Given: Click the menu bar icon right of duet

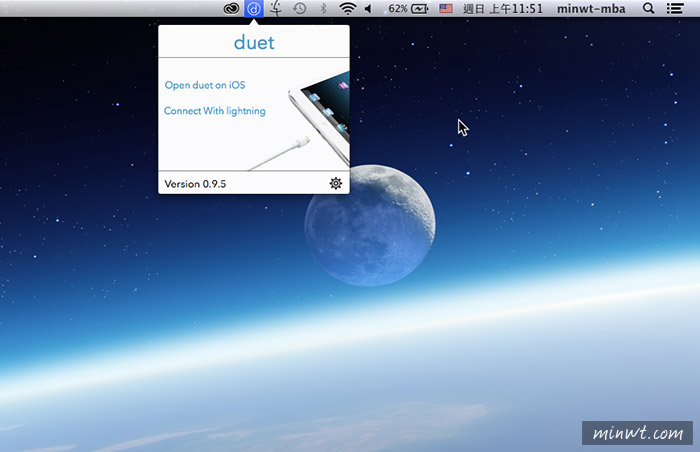Looking at the screenshot, I should (276, 8).
